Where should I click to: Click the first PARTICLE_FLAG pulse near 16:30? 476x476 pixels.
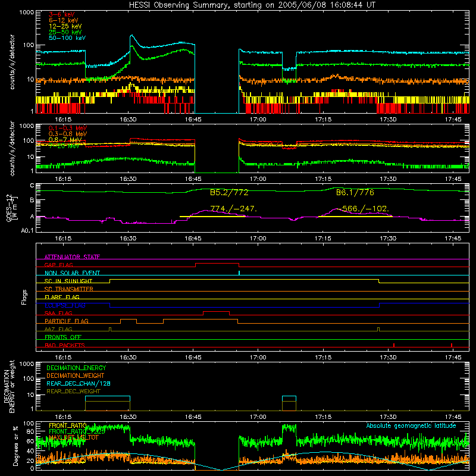coord(129,320)
